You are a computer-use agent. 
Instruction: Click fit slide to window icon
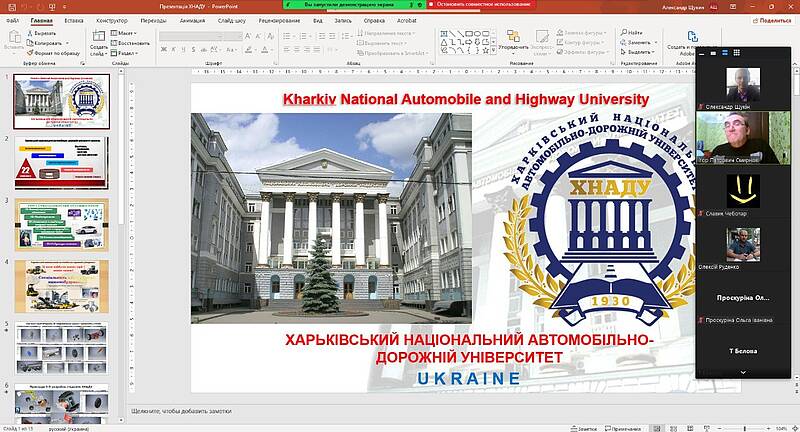click(794, 428)
